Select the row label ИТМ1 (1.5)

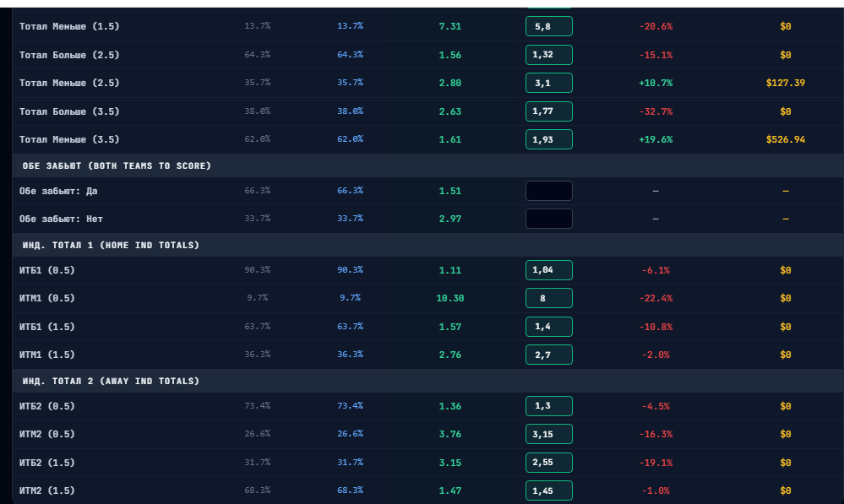coord(46,355)
